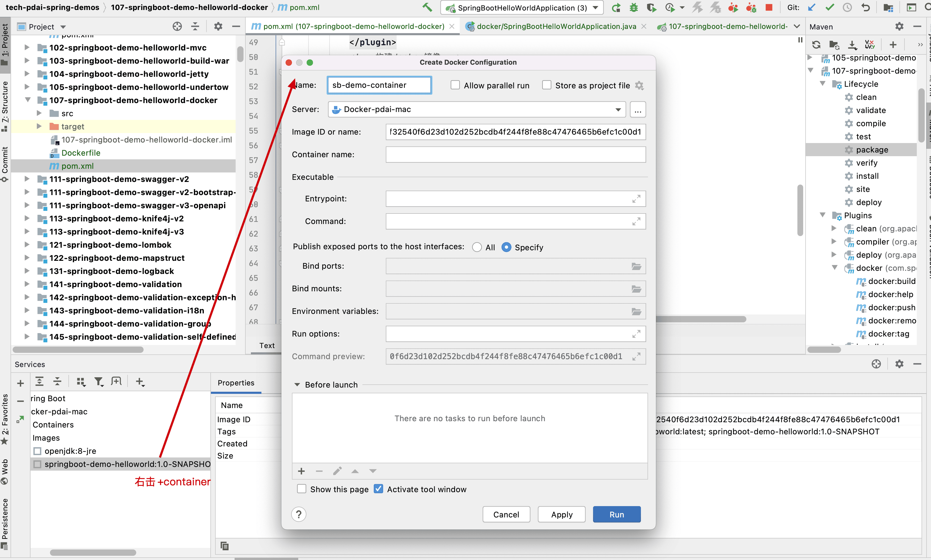Open the Server Docker-pdai-mac dropdown

coord(618,109)
